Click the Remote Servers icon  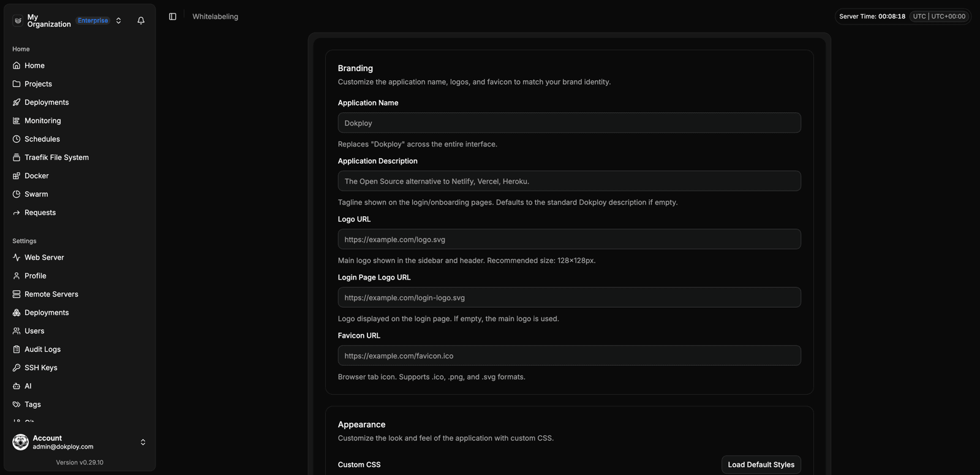click(x=17, y=294)
